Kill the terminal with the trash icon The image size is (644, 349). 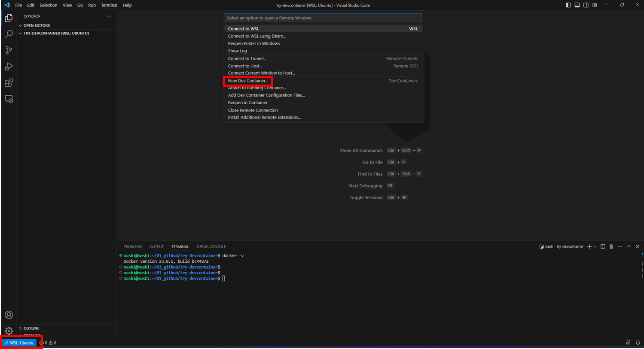(611, 246)
